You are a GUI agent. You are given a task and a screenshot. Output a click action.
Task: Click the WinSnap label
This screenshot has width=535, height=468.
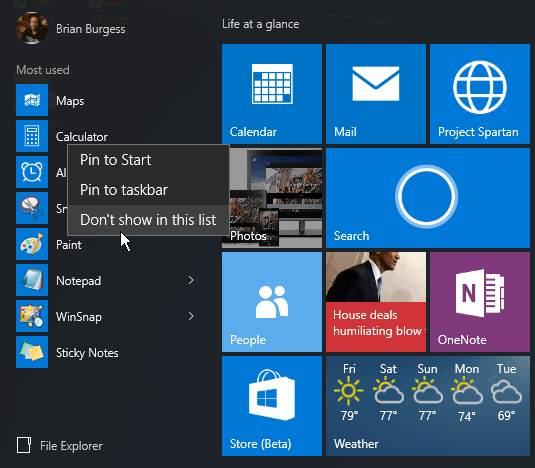(x=79, y=317)
